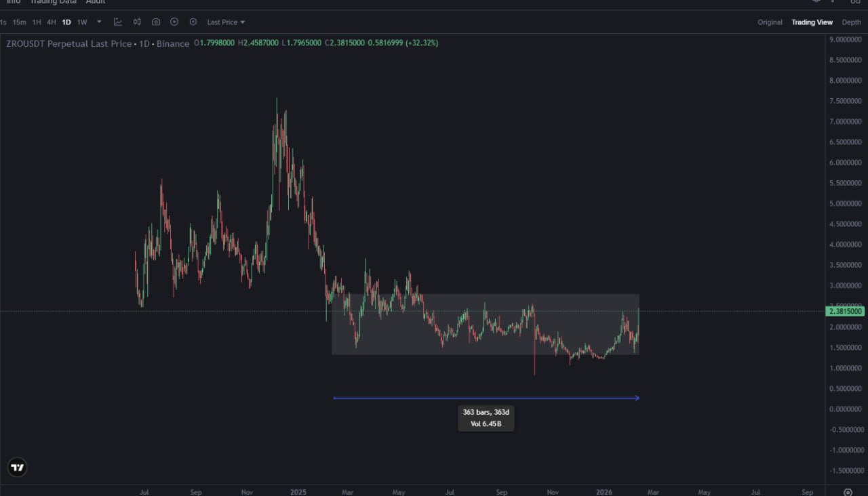Switch to the Original chart view
Screen dimensions: 868x496
[770, 22]
